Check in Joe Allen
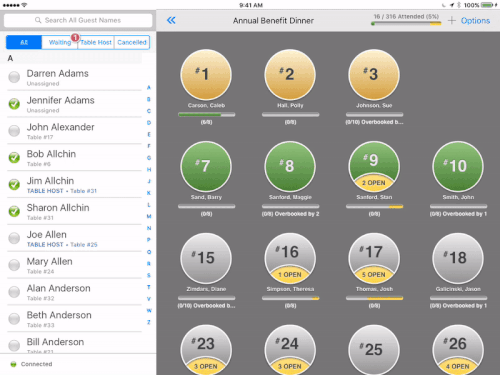The width and height of the screenshot is (500, 375). pyautogui.click(x=14, y=238)
